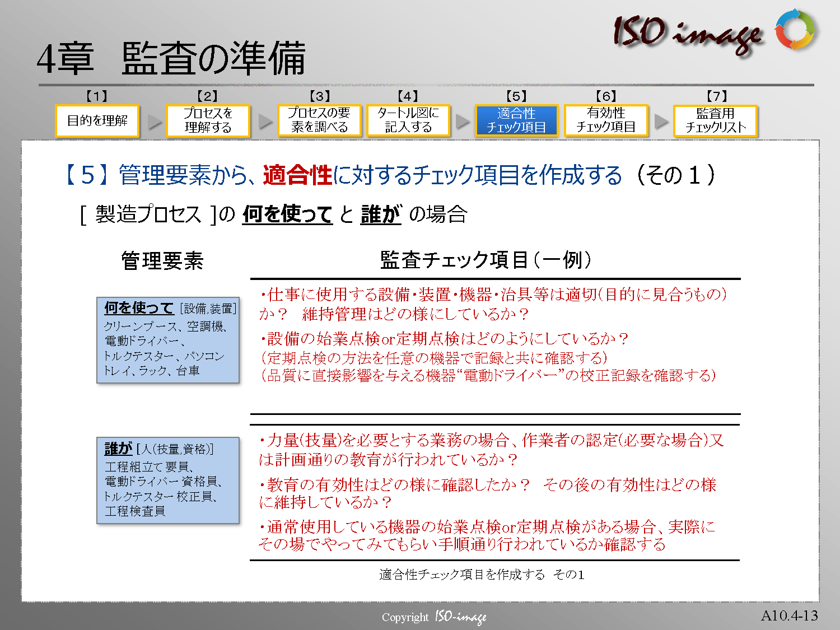Select step 1 box 目的を理解
This screenshot has height=630, width=840.
pos(97,121)
